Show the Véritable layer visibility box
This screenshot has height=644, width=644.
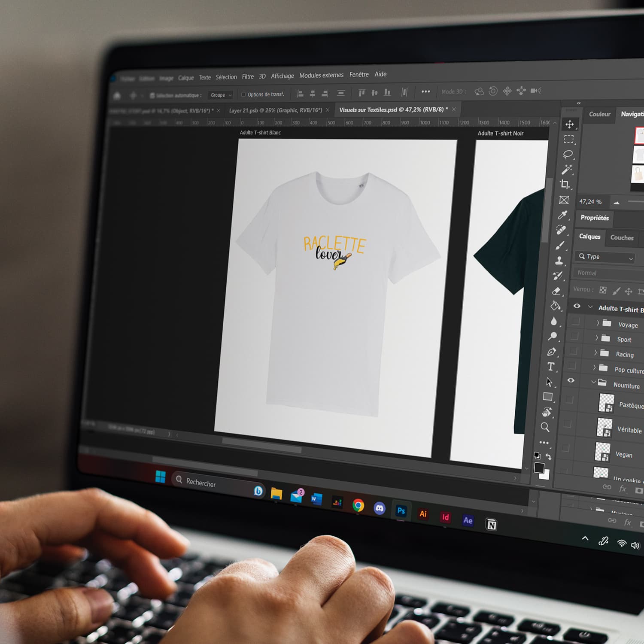coord(567,424)
